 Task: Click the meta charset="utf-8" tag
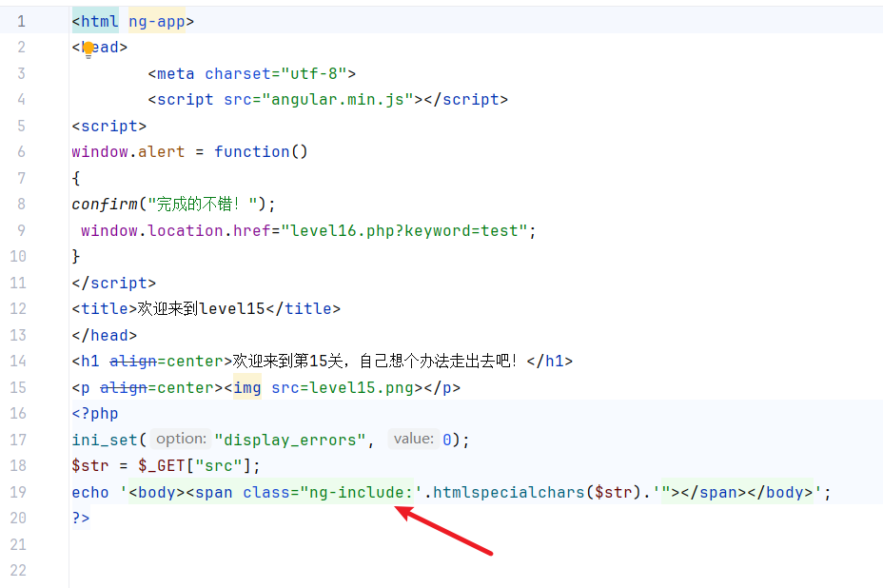252,73
